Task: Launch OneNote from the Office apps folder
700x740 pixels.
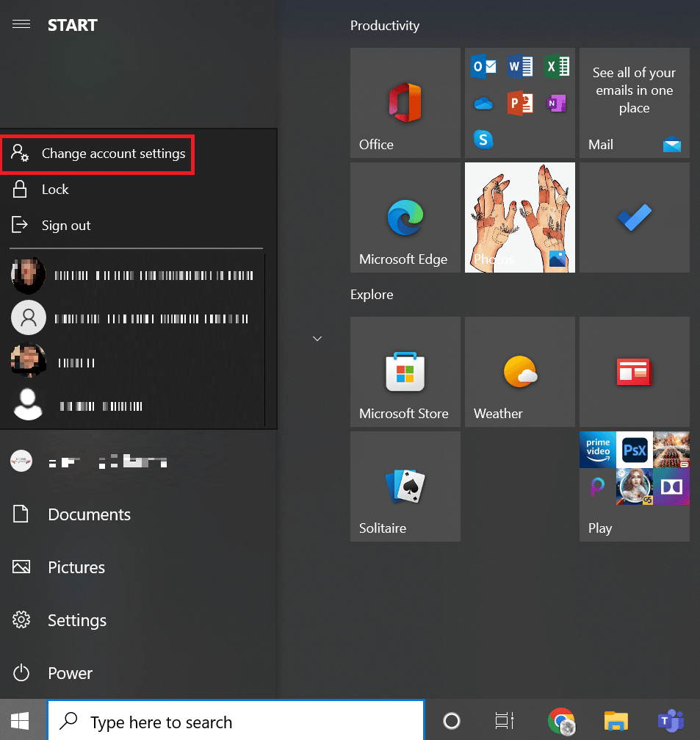Action: point(557,104)
